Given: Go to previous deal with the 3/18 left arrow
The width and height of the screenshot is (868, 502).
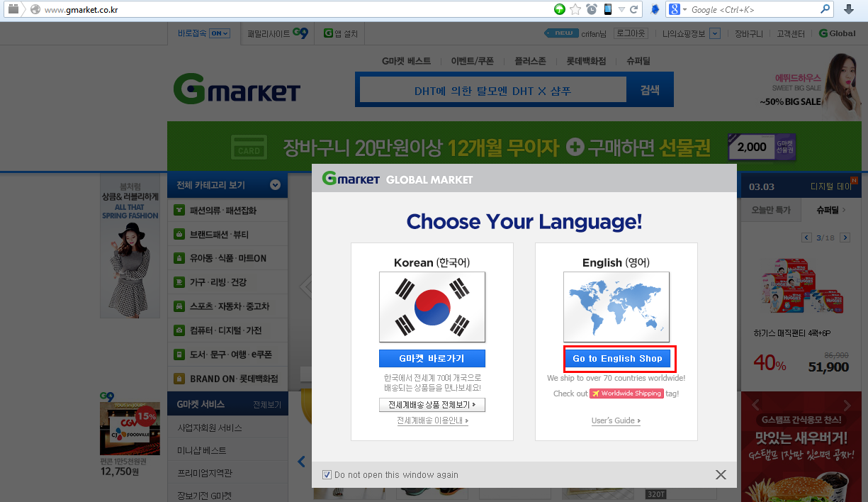Looking at the screenshot, I should coord(806,238).
